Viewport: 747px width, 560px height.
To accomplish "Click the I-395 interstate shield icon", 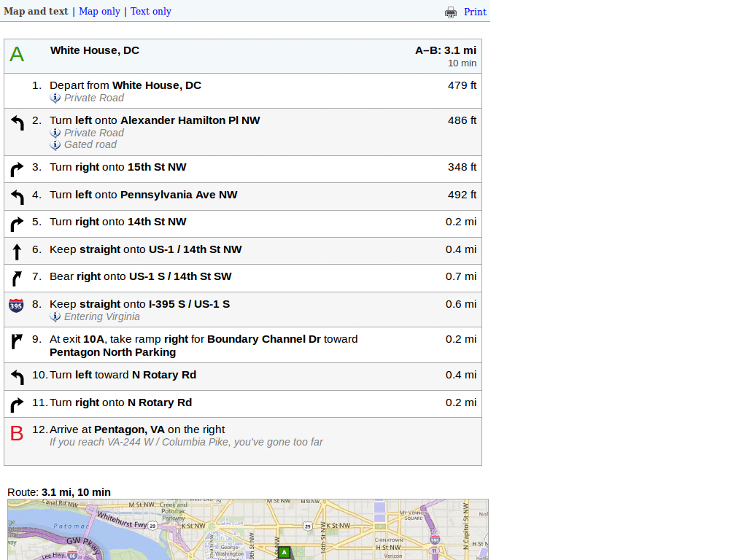I will [16, 306].
